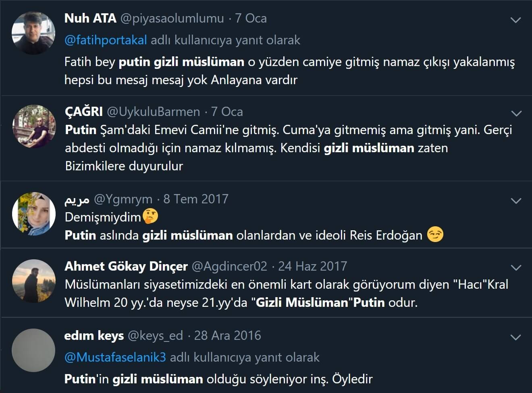This screenshot has width=532, height=393.
Task: Click the Nuh ATA display name
Action: coord(90,19)
